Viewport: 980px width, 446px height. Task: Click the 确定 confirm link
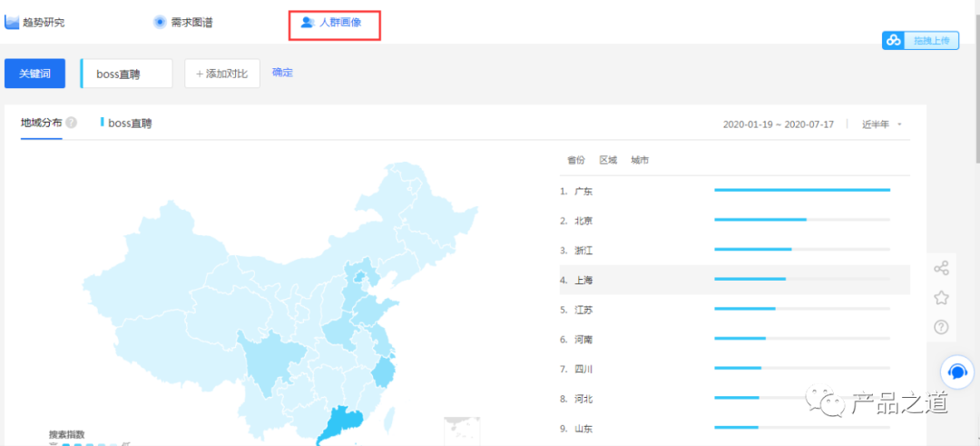coord(282,73)
